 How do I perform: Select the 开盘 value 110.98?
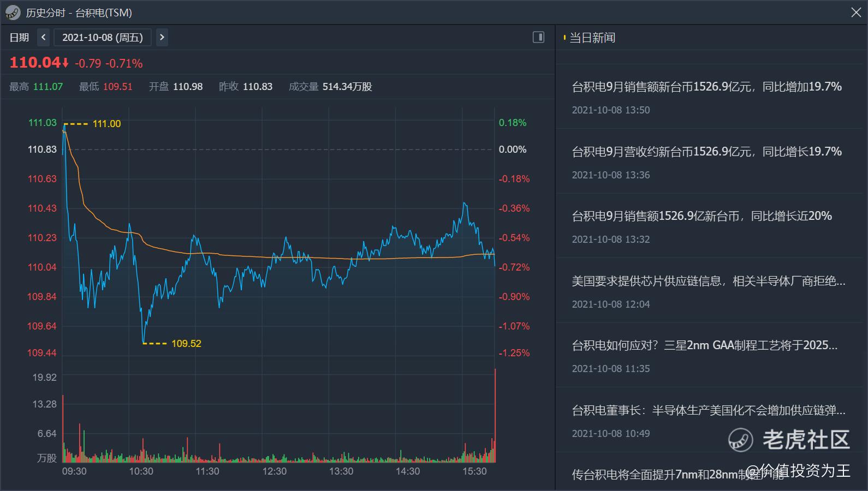[x=188, y=87]
